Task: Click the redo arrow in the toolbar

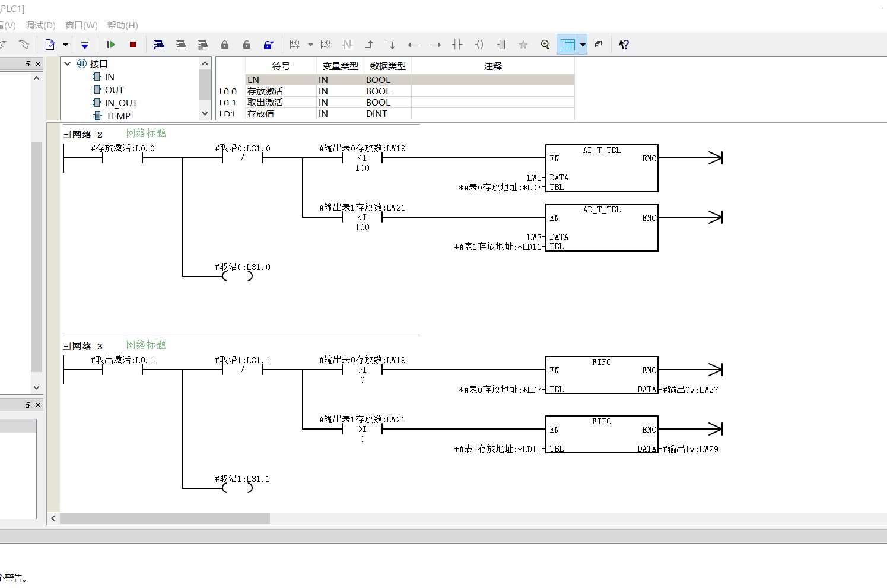Action: (x=24, y=45)
